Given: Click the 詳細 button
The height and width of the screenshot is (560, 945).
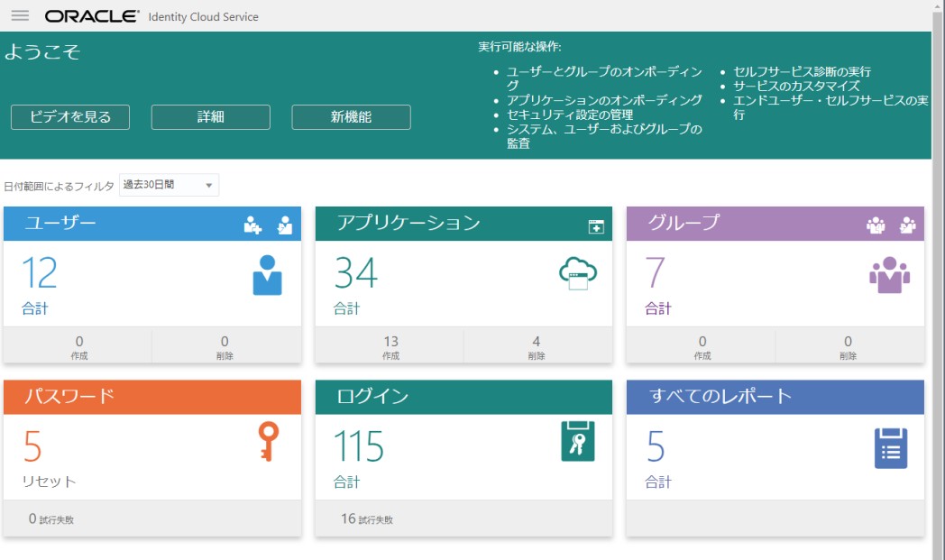Looking at the screenshot, I should click(211, 117).
